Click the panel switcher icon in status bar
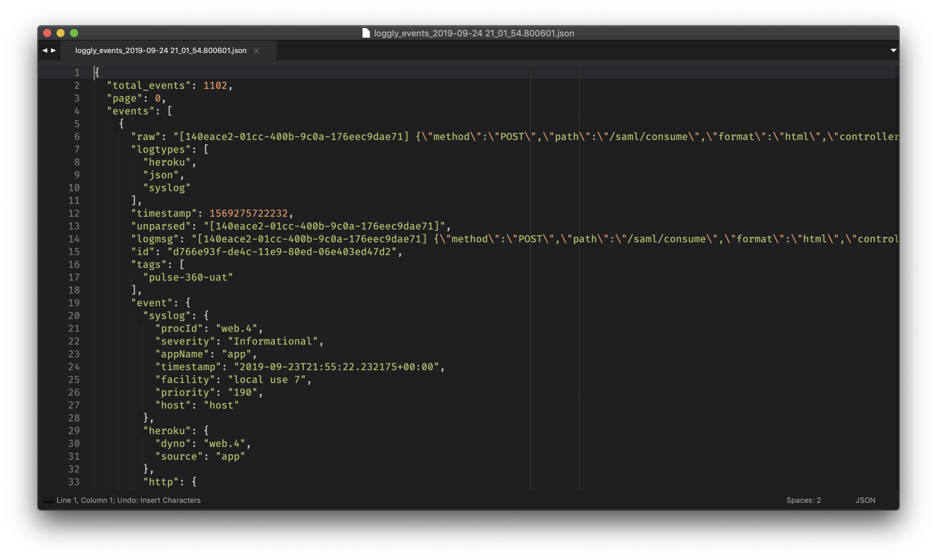This screenshot has width=937, height=560. tap(48, 500)
